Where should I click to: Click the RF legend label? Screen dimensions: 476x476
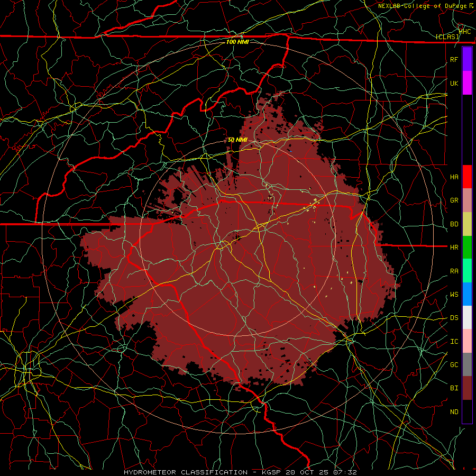pyautogui.click(x=454, y=59)
